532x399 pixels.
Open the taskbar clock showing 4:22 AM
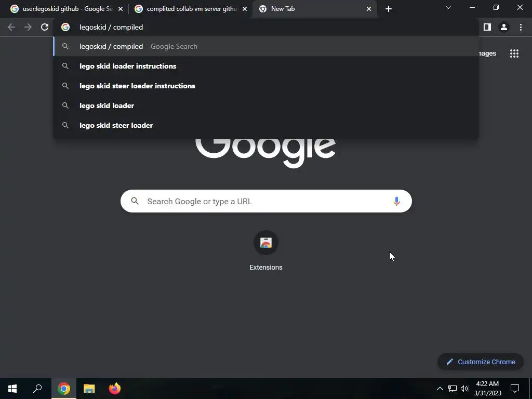coord(487,389)
